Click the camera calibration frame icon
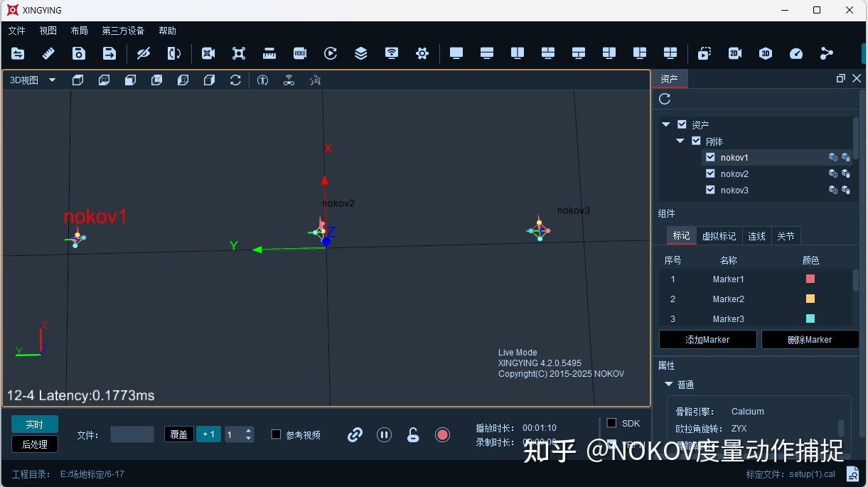The width and height of the screenshot is (868, 487). point(238,53)
